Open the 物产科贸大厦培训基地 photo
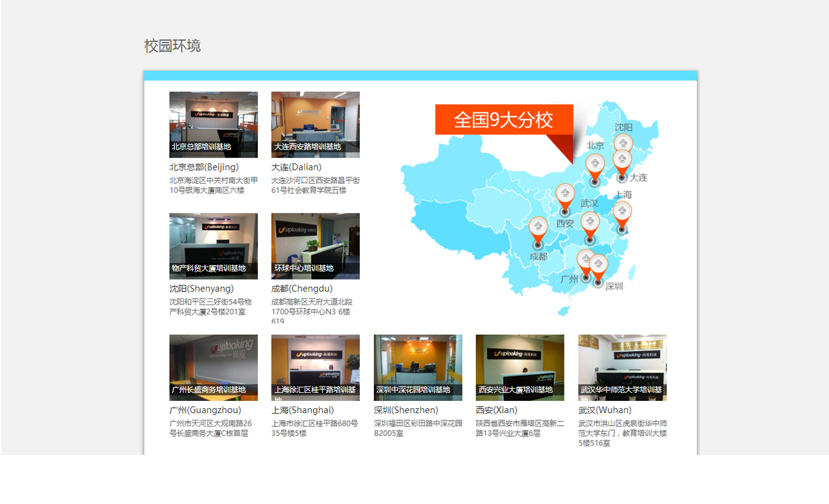The height and width of the screenshot is (504, 829). pyautogui.click(x=214, y=246)
